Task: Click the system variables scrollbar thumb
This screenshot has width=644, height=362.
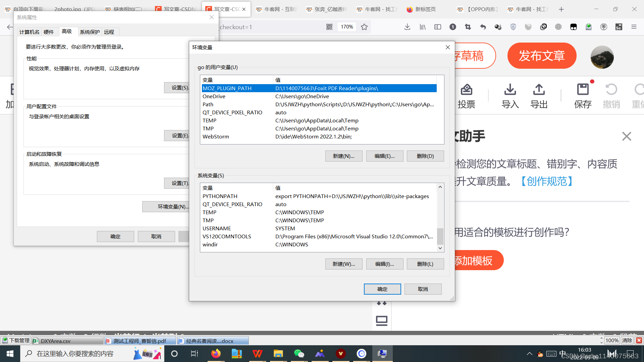Action: point(440,236)
